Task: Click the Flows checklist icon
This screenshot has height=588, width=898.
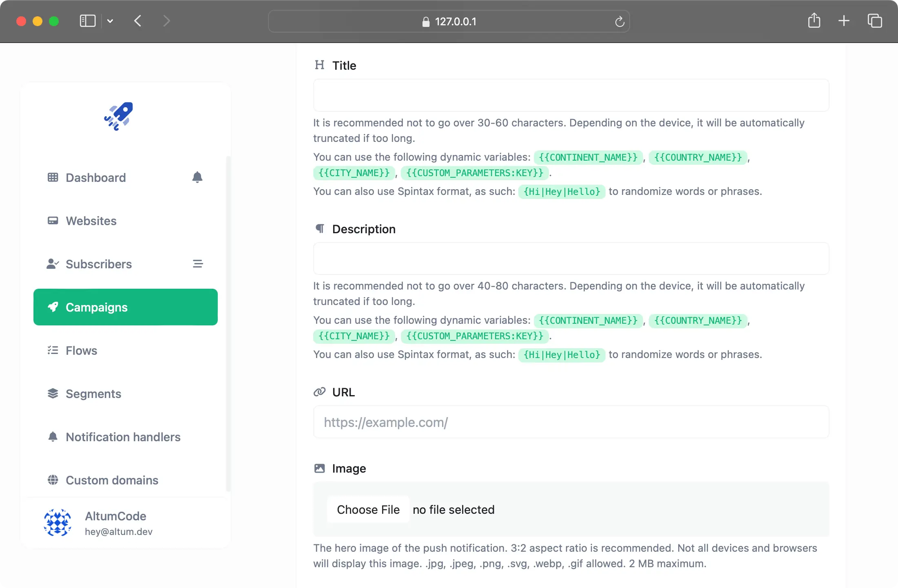Action: coord(53,350)
